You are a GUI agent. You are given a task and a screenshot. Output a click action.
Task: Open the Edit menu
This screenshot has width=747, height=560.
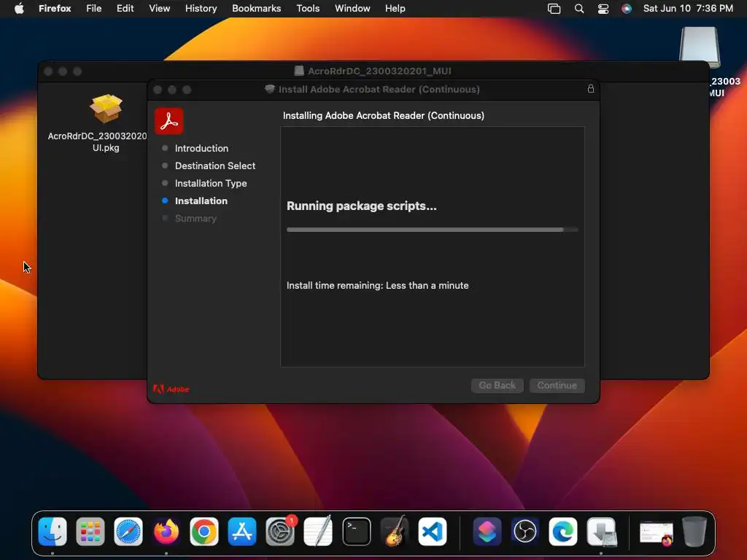125,9
